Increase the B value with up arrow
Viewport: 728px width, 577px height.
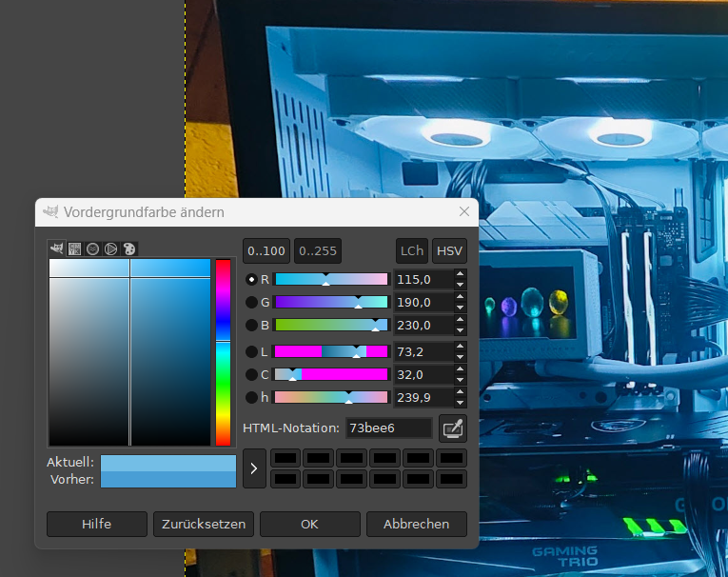460,320
